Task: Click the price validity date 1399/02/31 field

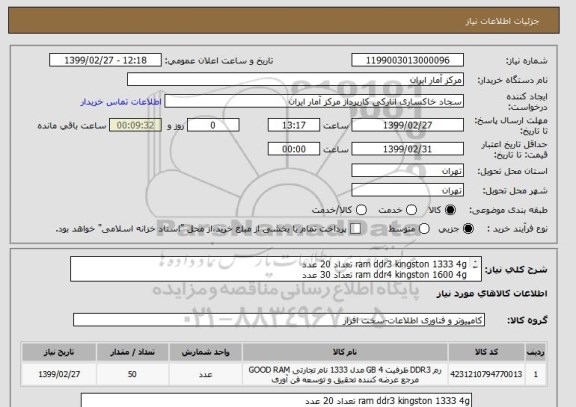Action: 407,149
